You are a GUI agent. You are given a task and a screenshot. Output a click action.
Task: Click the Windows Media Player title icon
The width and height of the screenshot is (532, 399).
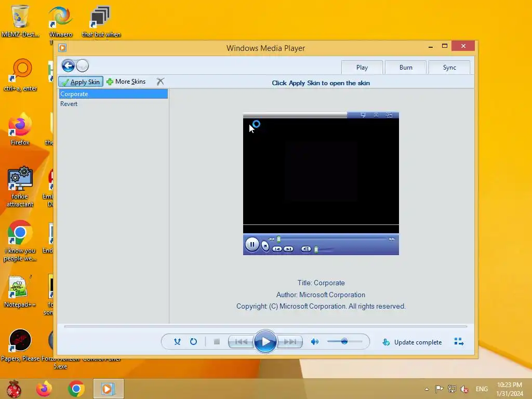[x=62, y=48]
